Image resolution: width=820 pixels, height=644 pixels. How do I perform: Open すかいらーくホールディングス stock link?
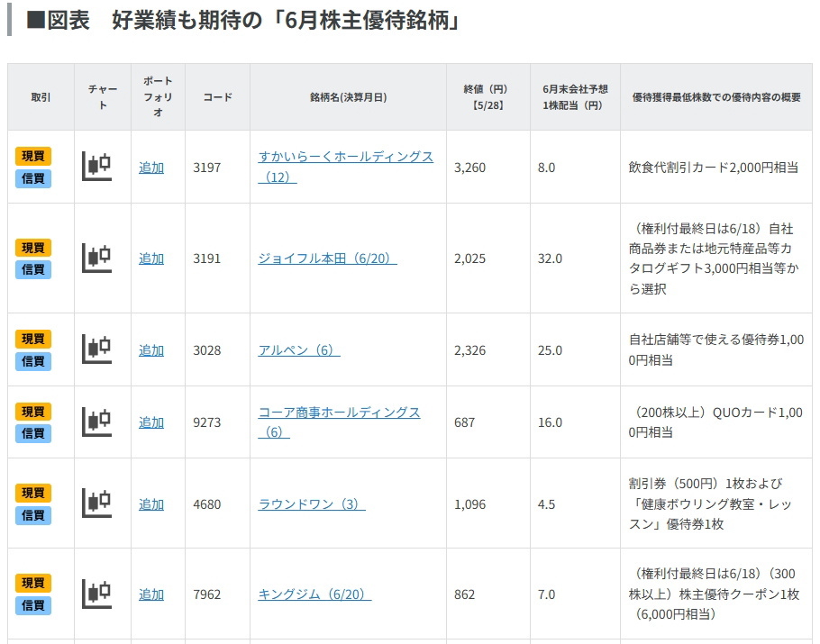[346, 167]
